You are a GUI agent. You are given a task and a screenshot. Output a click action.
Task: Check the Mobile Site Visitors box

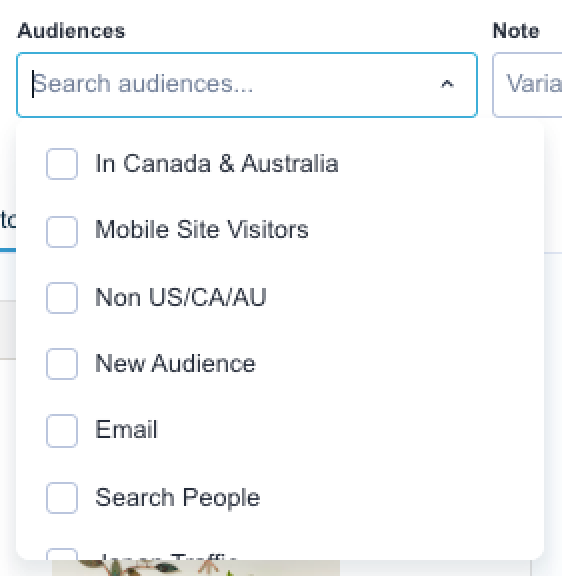62,232
